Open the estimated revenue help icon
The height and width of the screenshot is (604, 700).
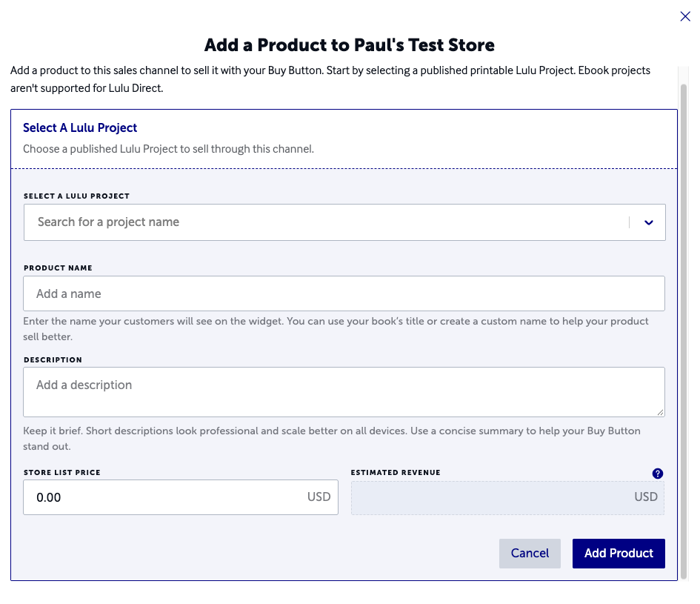(x=657, y=474)
